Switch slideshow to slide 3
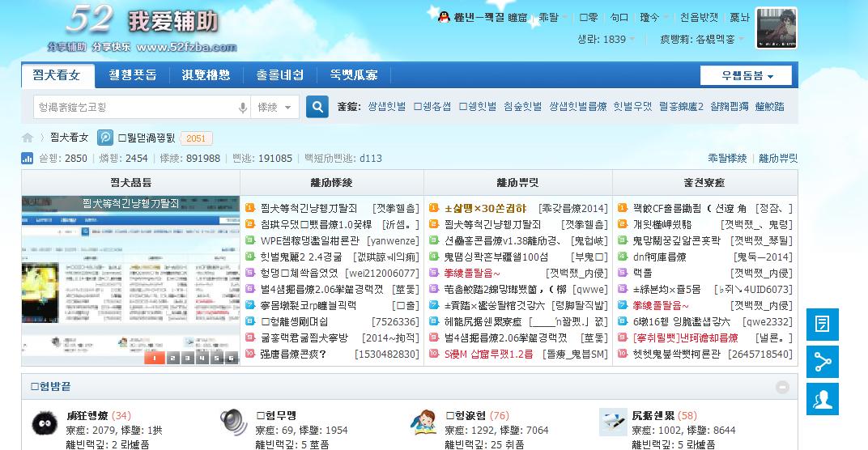Screen dimensions: 868x450 185,358
